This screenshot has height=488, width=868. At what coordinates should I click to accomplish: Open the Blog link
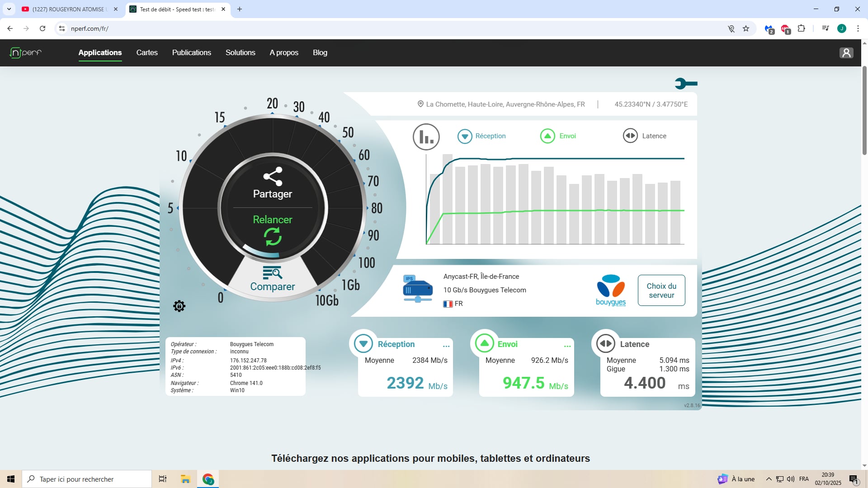[x=320, y=53]
